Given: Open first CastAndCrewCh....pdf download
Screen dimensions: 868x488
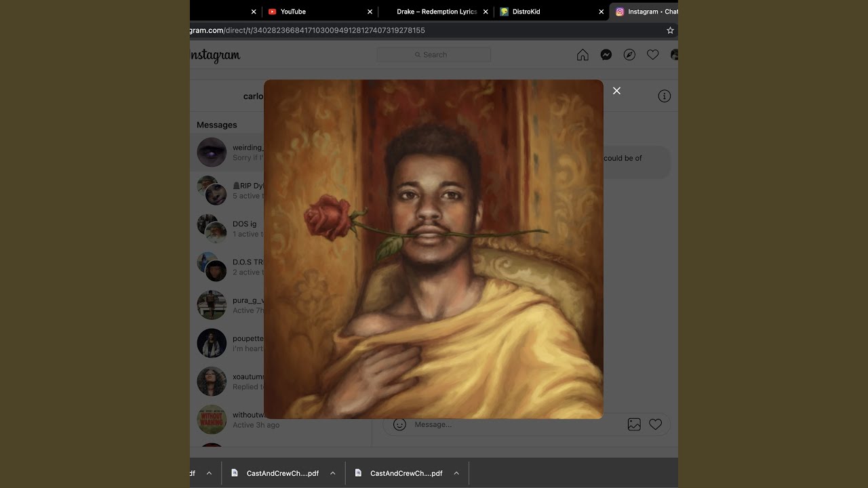Looking at the screenshot, I should 275,473.
